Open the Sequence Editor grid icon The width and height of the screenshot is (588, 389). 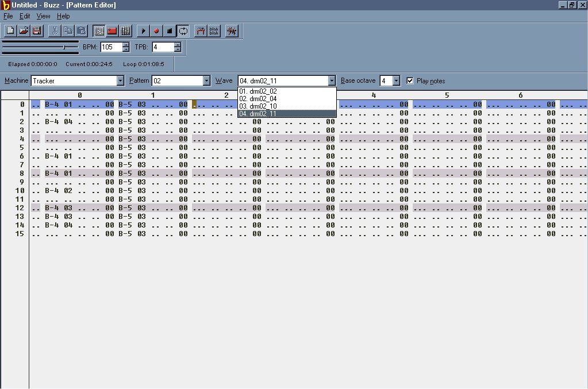coord(125,30)
